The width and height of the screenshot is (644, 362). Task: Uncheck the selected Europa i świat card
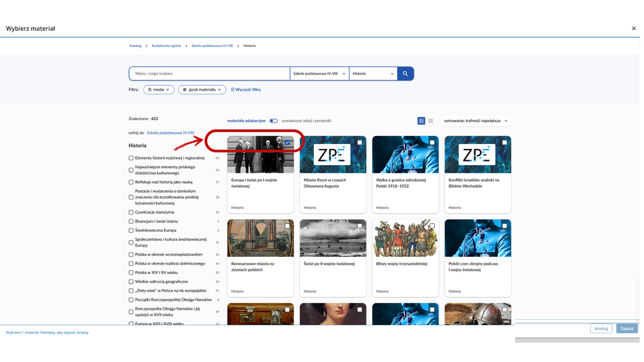pyautogui.click(x=287, y=142)
